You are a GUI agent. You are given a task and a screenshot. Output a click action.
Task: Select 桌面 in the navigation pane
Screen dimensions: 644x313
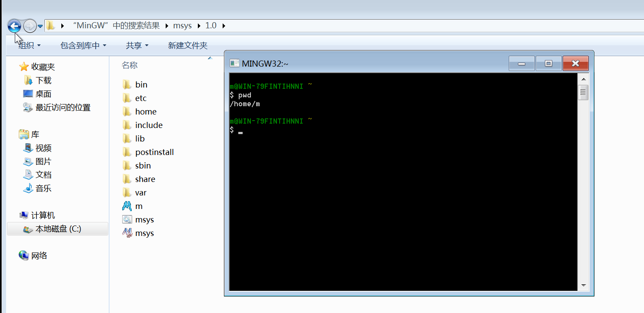tap(43, 94)
